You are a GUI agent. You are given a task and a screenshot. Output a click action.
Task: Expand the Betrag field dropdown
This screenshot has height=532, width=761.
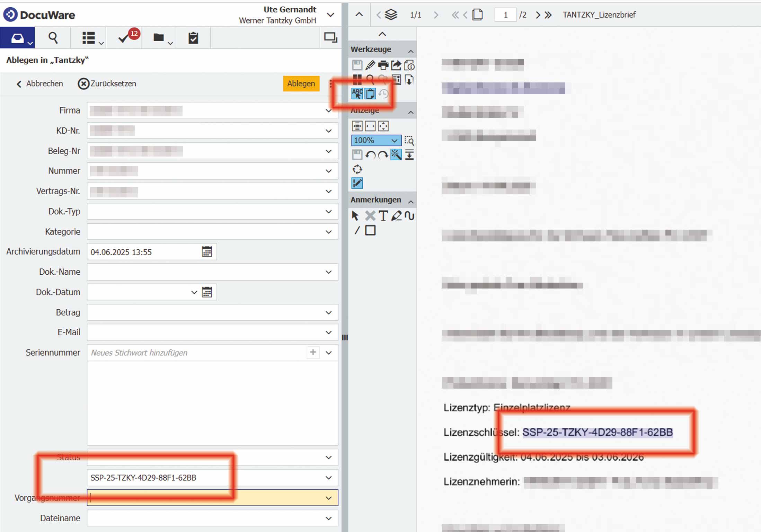coord(328,313)
